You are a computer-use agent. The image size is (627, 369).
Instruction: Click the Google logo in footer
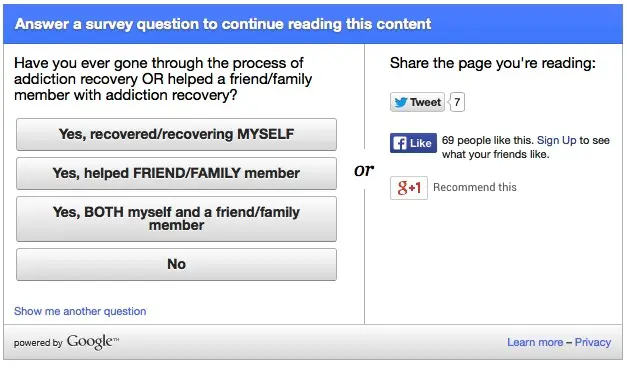tap(93, 342)
